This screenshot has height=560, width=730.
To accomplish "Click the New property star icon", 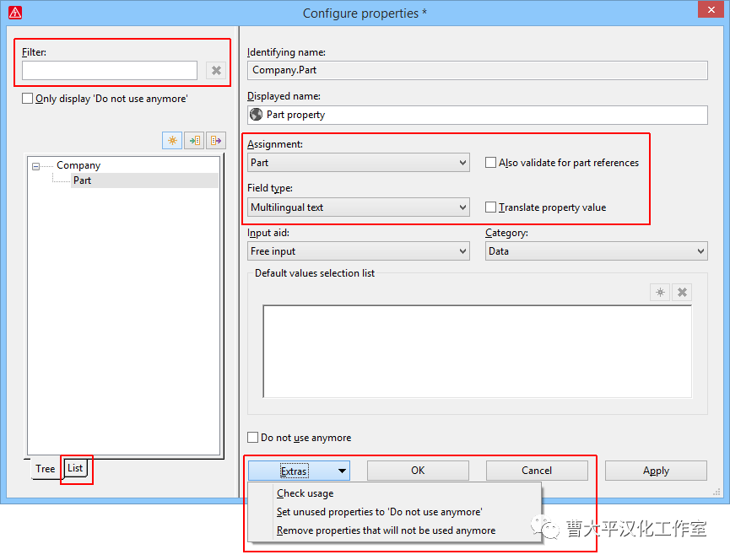I will 172,141.
